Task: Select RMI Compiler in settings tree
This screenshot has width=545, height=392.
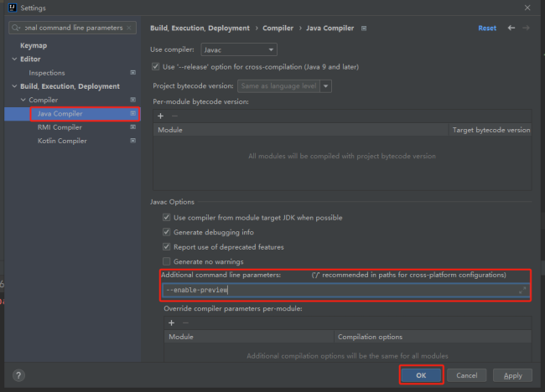Action: 60,127
